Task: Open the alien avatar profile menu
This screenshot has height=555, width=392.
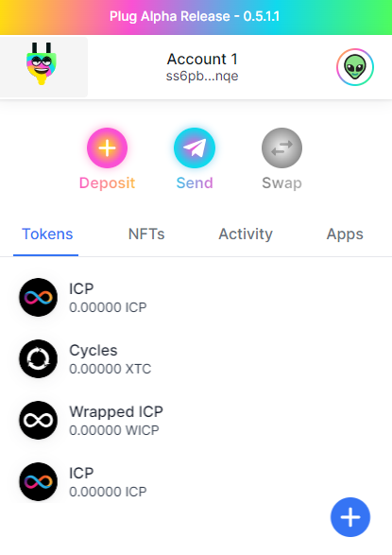Action: [355, 67]
